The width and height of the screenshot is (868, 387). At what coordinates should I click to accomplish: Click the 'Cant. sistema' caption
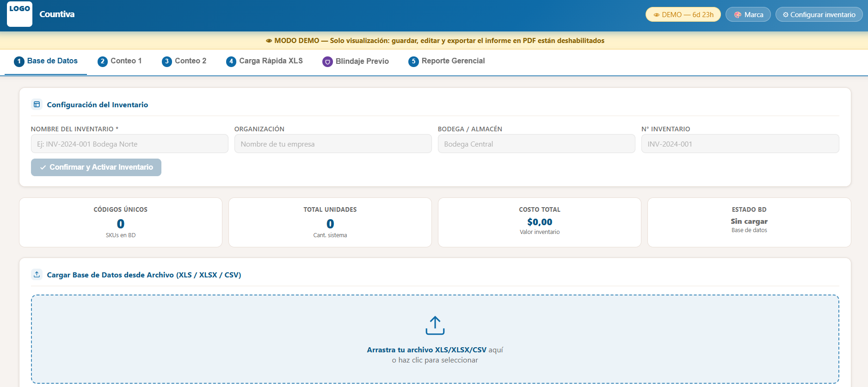point(330,235)
